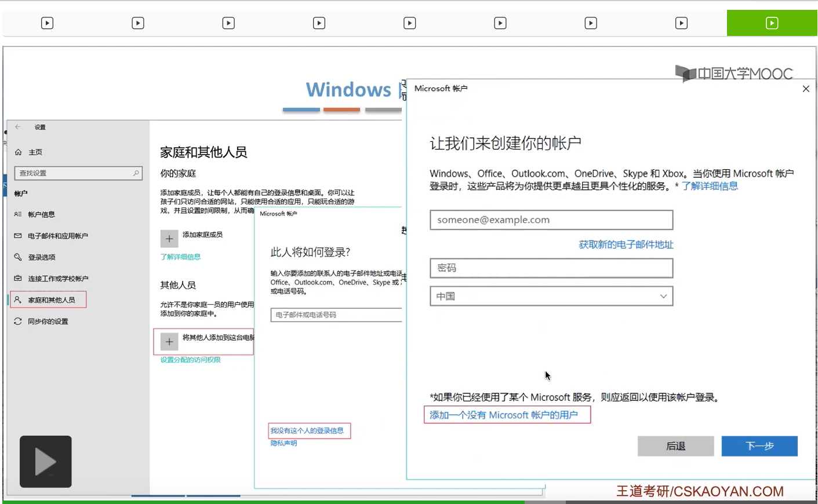Screen dimensions: 818x504
Task: Click the 获取新的电子邮件地址 link
Action: [x=626, y=244]
